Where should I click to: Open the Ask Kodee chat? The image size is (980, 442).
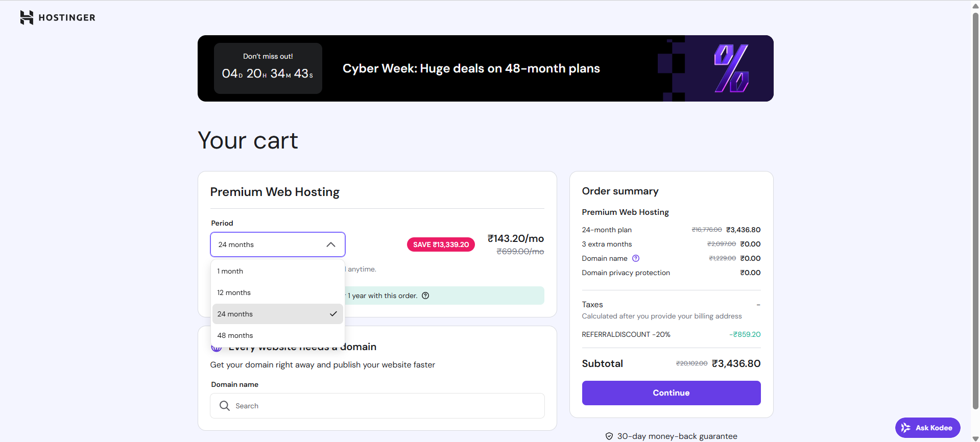pyautogui.click(x=927, y=428)
